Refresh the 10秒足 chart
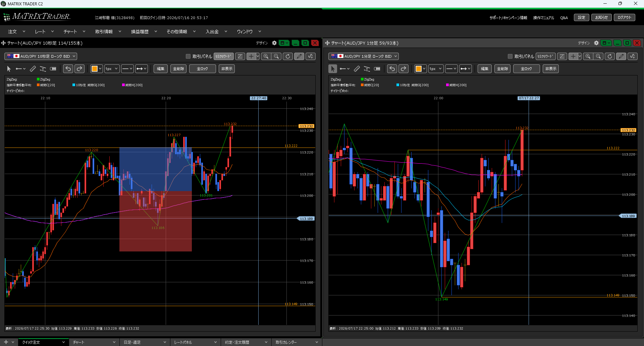The height and width of the screenshot is (346, 644). 288,56
